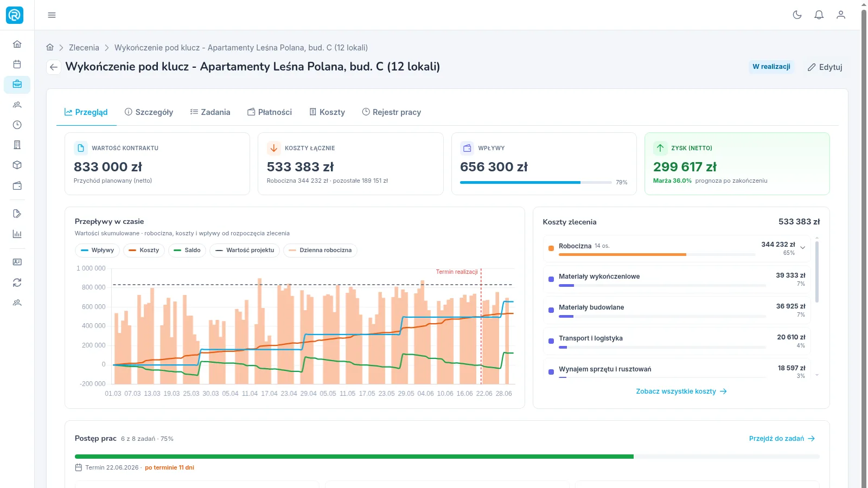This screenshot has height=488, width=868.
Task: Click the Postęp prac progress bar
Action: [447, 457]
